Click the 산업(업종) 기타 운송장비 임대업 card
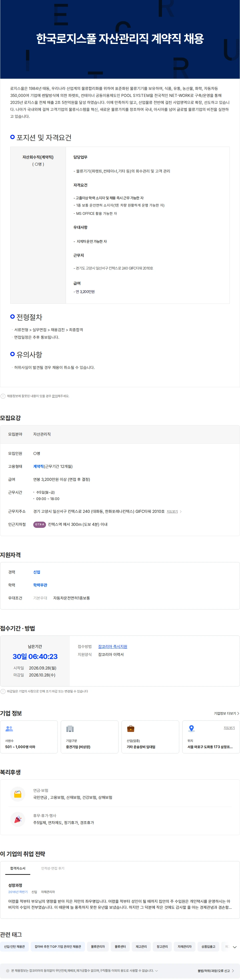This screenshot has height=980, width=240. pyautogui.click(x=150, y=737)
